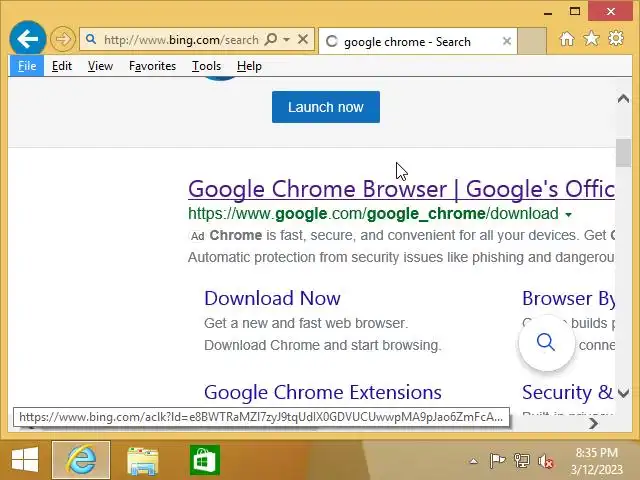The height and width of the screenshot is (480, 640).
Task: Go to the Home page icon
Action: click(567, 39)
